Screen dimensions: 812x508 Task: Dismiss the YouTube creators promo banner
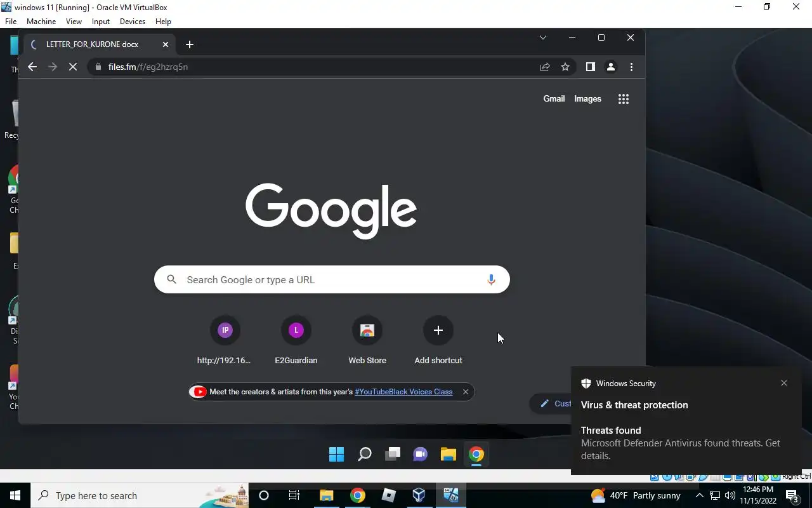coord(466,392)
